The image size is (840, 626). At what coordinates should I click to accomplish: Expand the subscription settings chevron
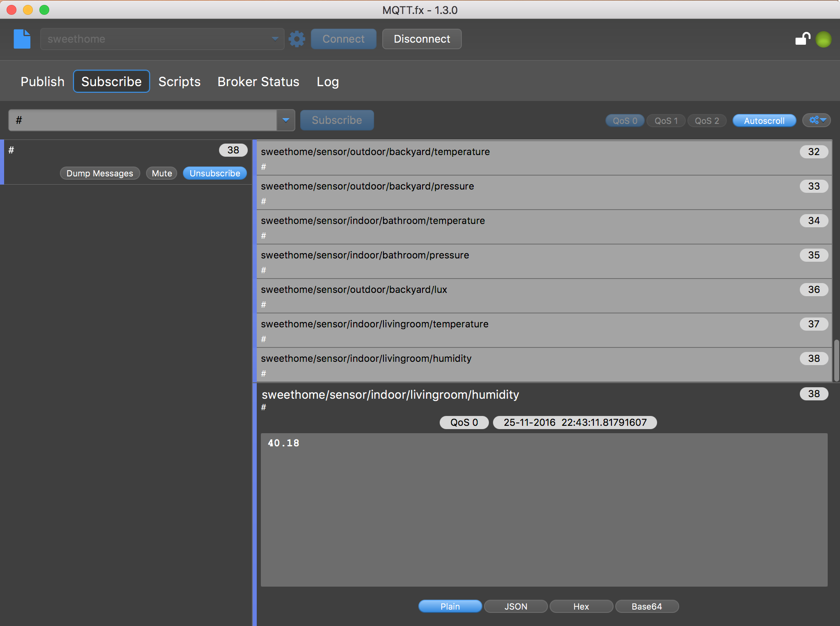click(x=822, y=120)
